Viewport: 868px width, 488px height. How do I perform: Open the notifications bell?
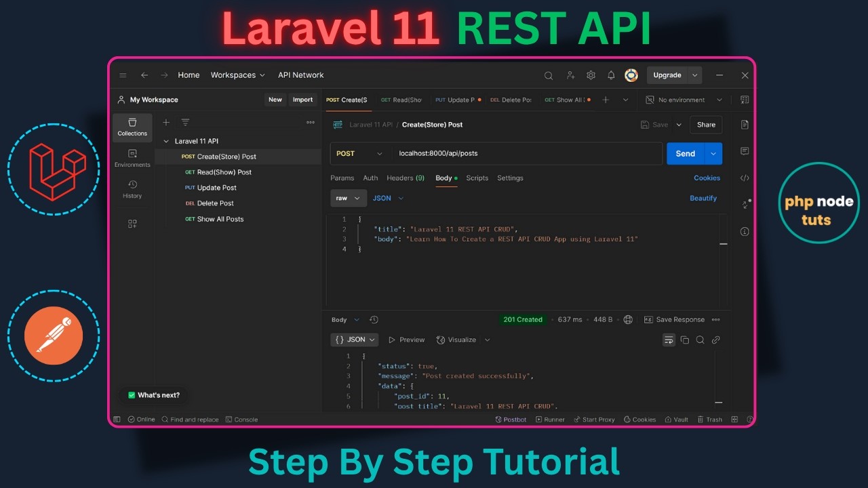pyautogui.click(x=611, y=75)
